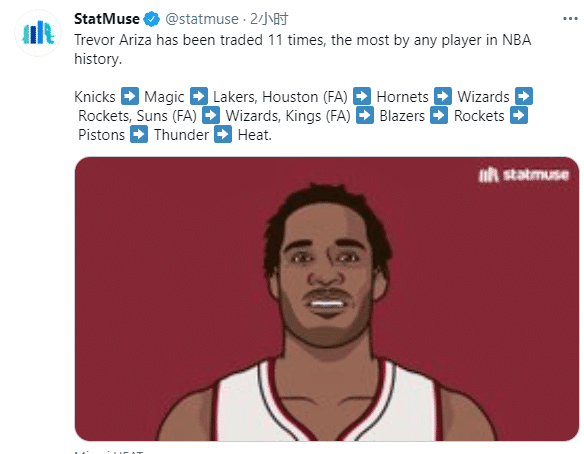Click the arrow emoji after Kings (FA)

click(365, 115)
